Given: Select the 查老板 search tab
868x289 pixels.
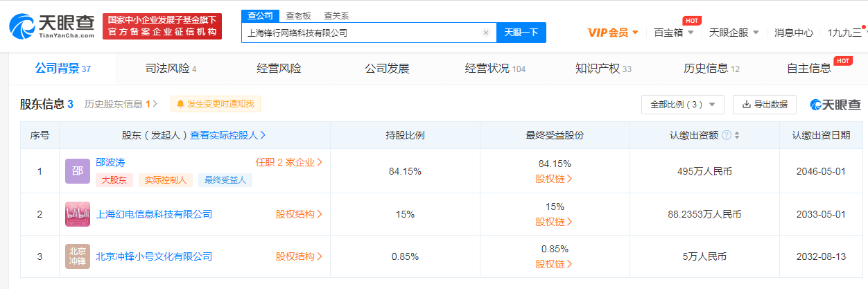Looking at the screenshot, I should point(299,16).
